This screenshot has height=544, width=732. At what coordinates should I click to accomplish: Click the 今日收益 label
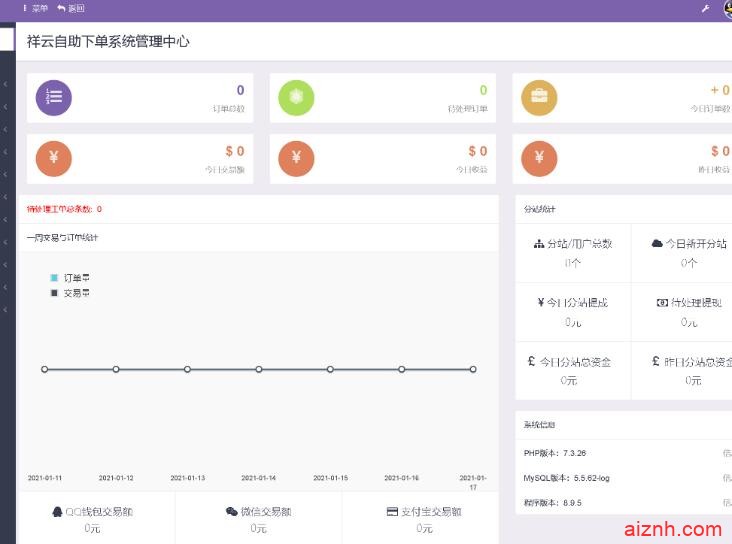click(x=472, y=170)
